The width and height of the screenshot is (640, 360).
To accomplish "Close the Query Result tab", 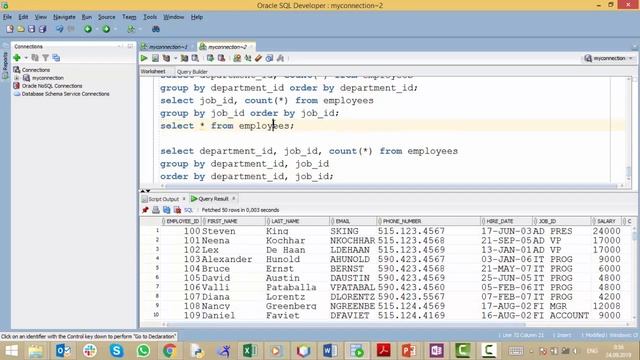I will click(x=234, y=199).
